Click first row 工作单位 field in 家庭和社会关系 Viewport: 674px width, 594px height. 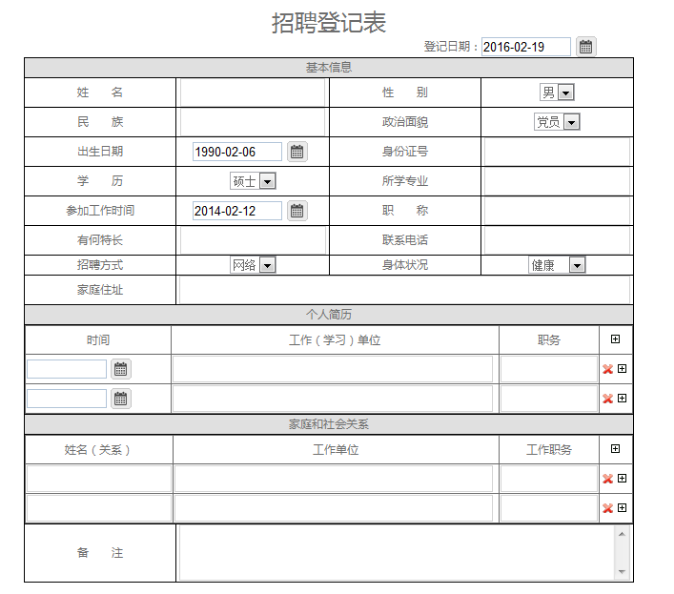[334, 479]
